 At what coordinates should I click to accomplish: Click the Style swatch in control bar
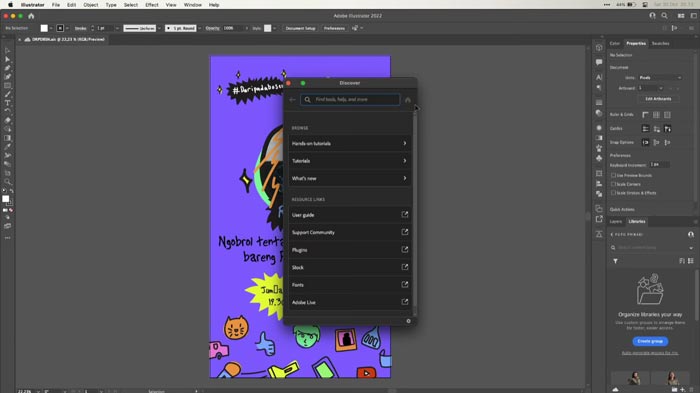(x=267, y=28)
